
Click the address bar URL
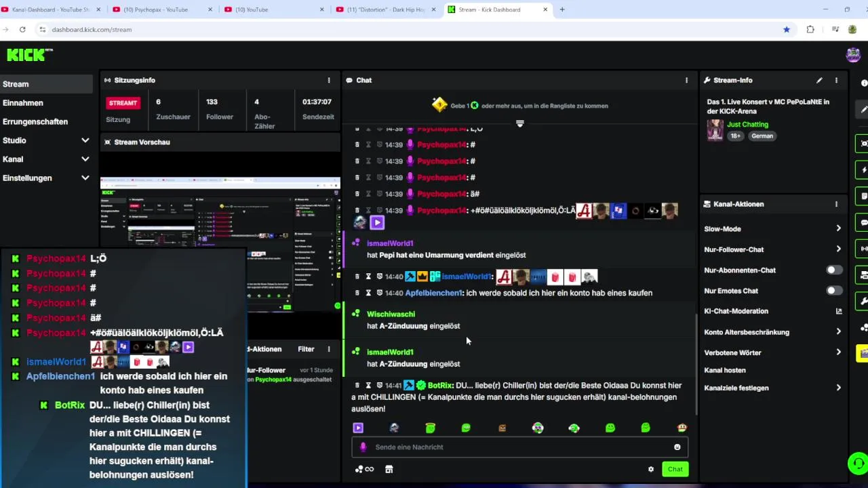click(x=92, y=29)
